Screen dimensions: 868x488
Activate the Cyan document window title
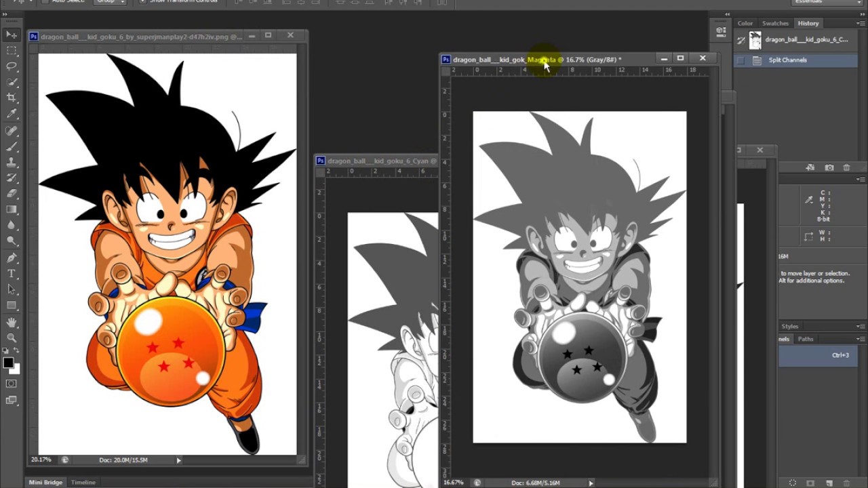click(377, 161)
